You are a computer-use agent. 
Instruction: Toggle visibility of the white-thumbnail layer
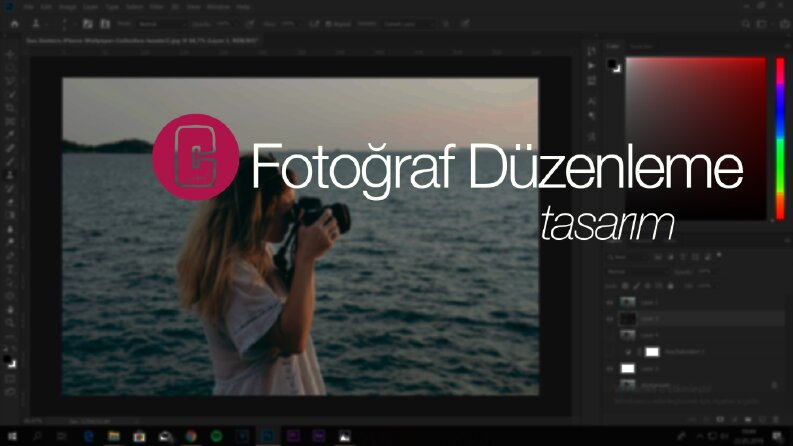(610, 369)
